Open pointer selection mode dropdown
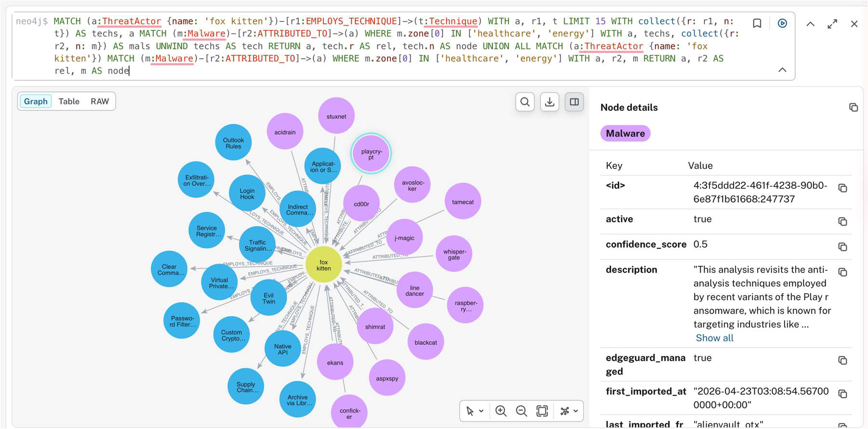This screenshot has width=868, height=429. (x=475, y=411)
